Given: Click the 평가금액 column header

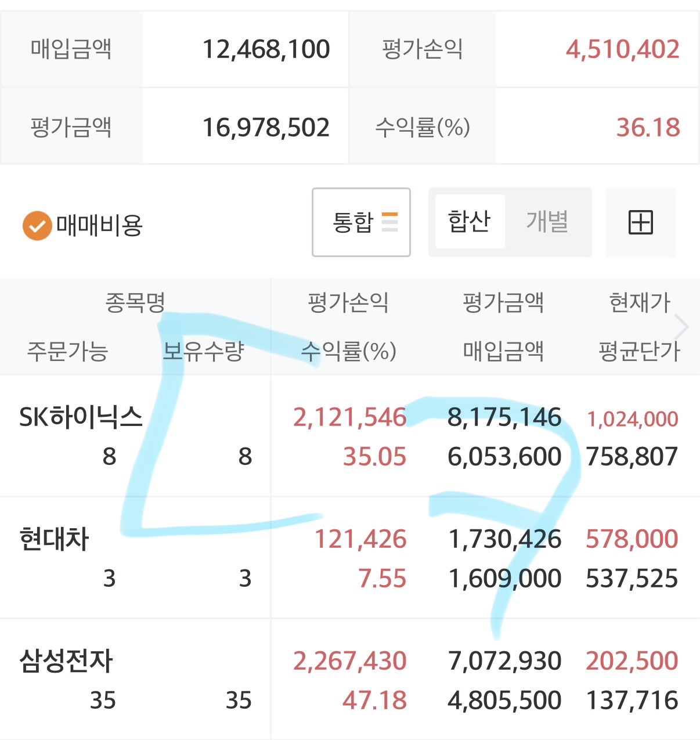Looking at the screenshot, I should click(503, 302).
